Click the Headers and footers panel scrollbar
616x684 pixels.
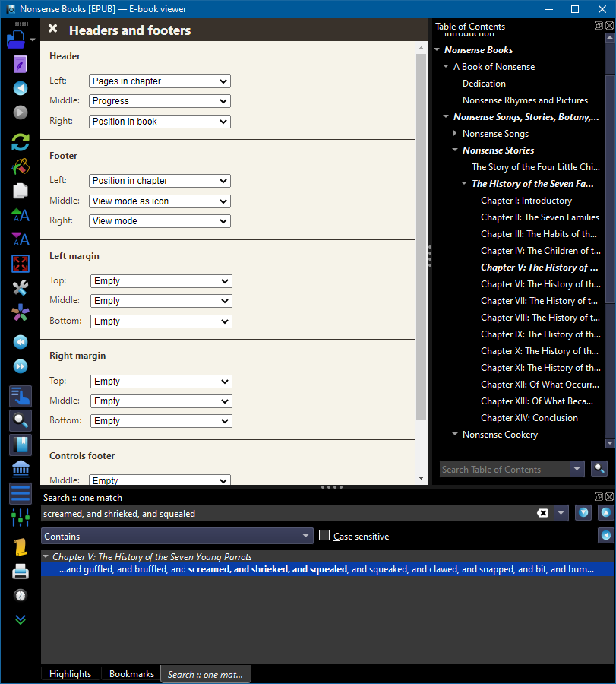pos(421,237)
